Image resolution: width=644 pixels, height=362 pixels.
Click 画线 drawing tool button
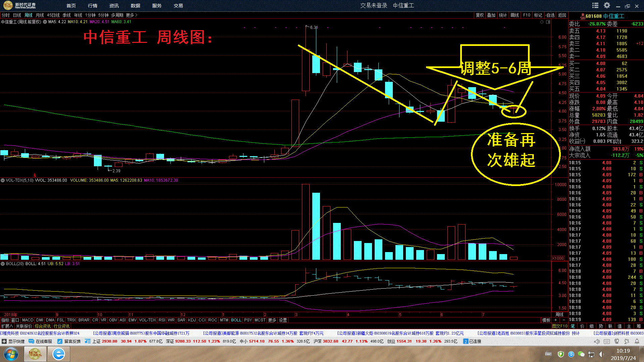pyautogui.click(x=515, y=15)
